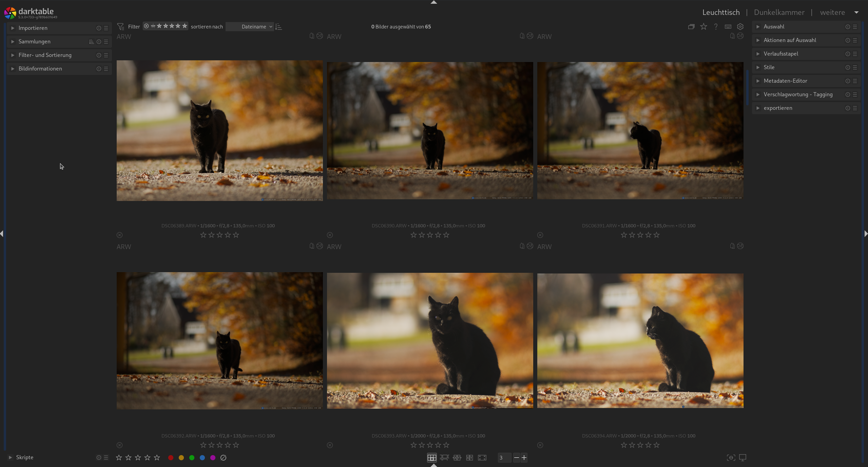Image resolution: width=868 pixels, height=467 pixels.
Task: Click the full preview layout icon
Action: point(482,458)
